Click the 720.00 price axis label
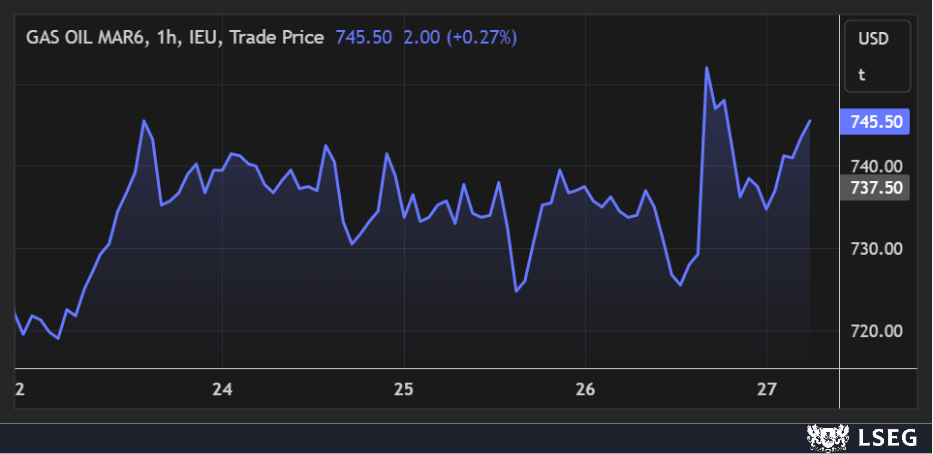Screen dimensions: 933x454 pos(877,331)
